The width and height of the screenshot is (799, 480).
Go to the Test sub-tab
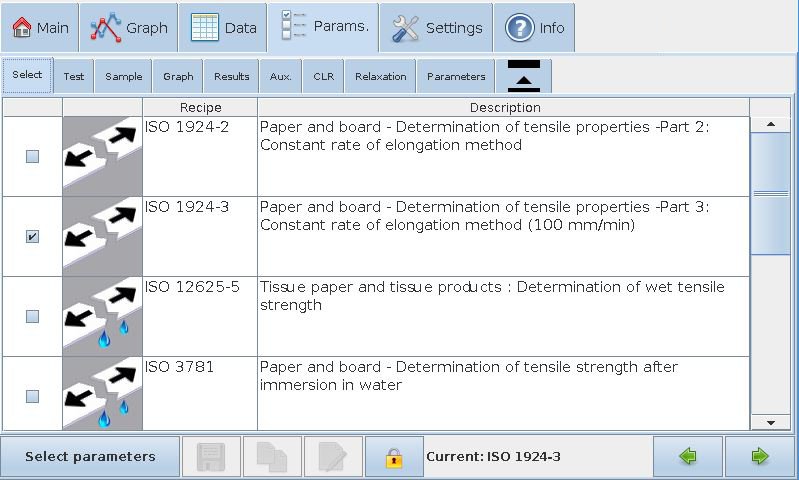coord(74,76)
